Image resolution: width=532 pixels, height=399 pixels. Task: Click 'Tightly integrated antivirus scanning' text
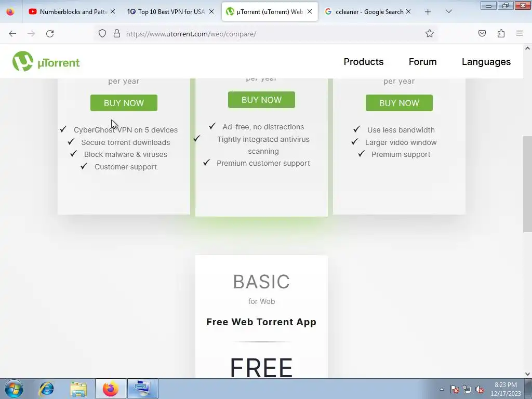pos(263,145)
